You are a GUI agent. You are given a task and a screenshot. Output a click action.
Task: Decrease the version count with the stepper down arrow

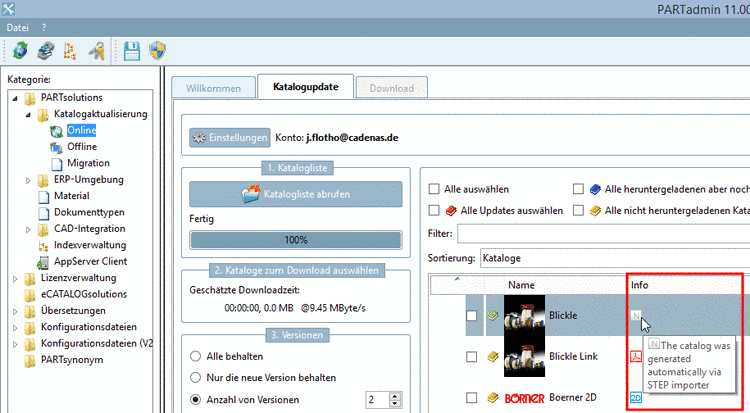click(395, 403)
